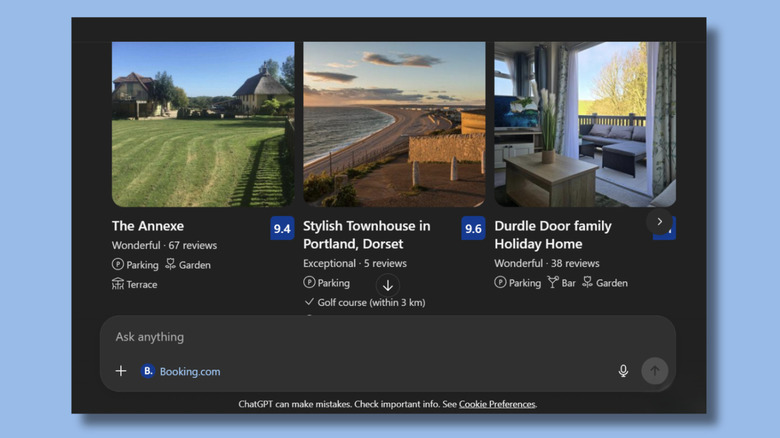780x438 pixels.
Task: Click 'Golf course (within 3 km)' text
Action: [371, 303]
